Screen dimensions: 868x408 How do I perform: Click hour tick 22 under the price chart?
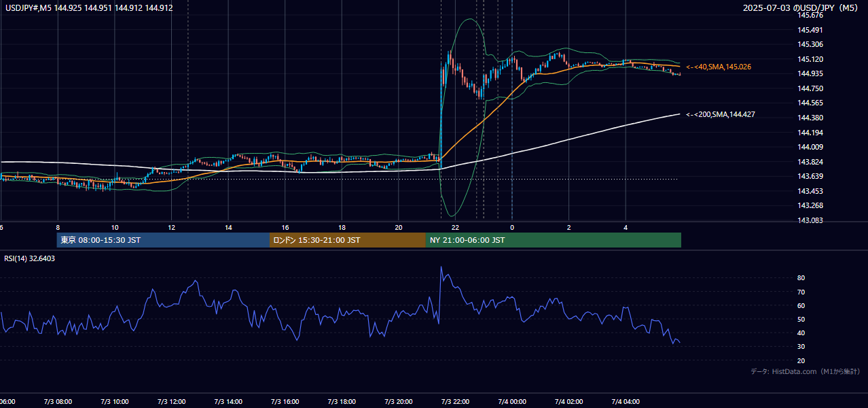click(x=455, y=227)
